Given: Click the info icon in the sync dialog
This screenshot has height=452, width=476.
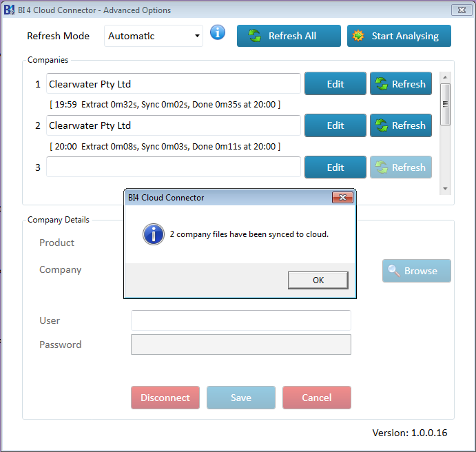Looking at the screenshot, I should (x=154, y=234).
